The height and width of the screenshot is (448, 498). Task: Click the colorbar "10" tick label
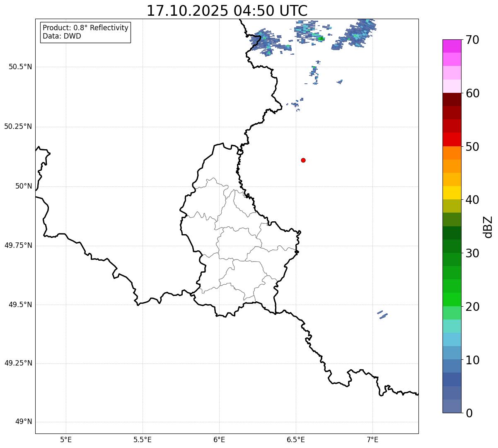point(472,360)
